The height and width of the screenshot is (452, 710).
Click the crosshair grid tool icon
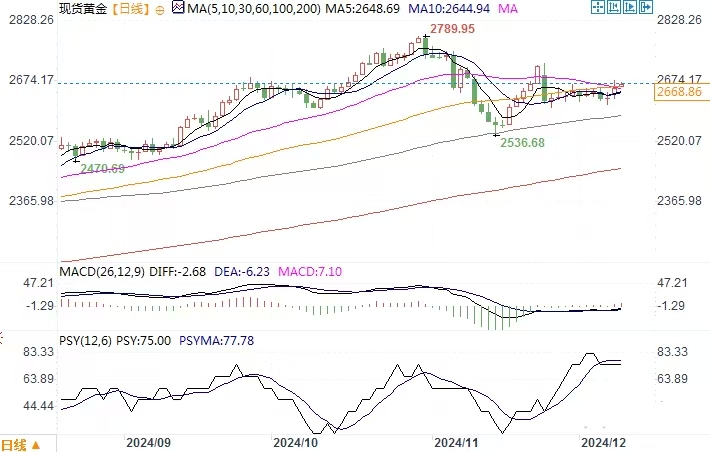tap(598, 7)
